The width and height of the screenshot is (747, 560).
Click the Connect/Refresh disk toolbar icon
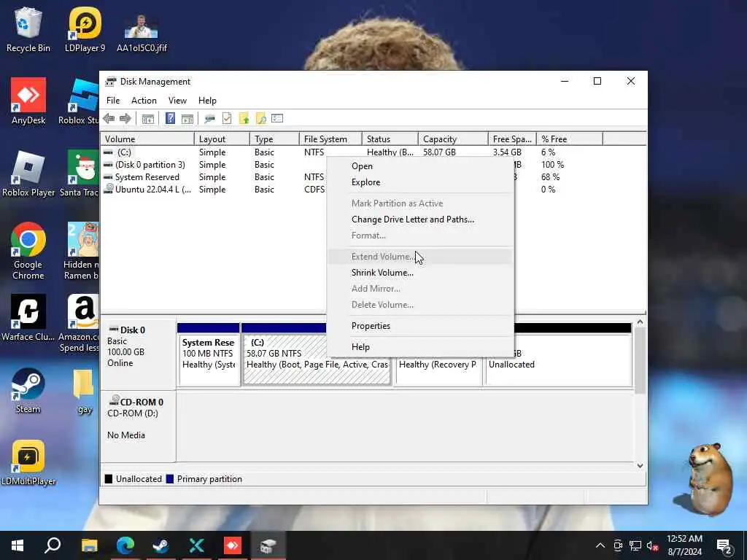(209, 119)
